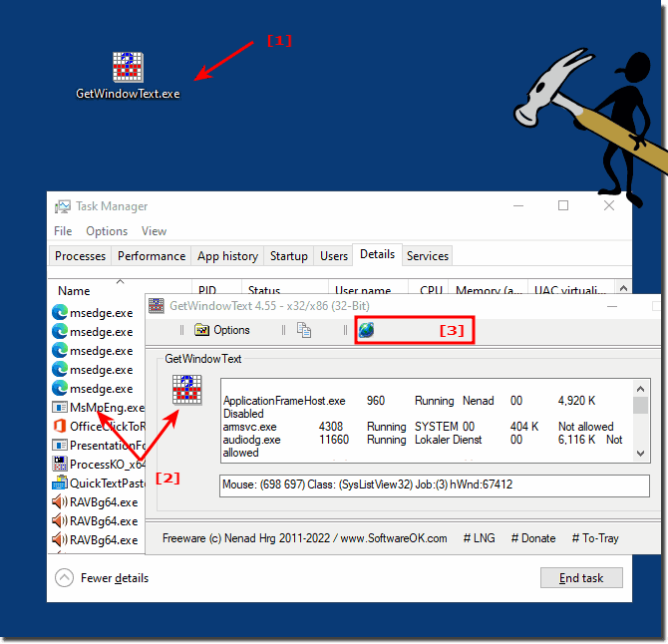Click the PresentationFontCache process icon
Image resolution: width=668 pixels, height=644 pixels.
[60, 446]
